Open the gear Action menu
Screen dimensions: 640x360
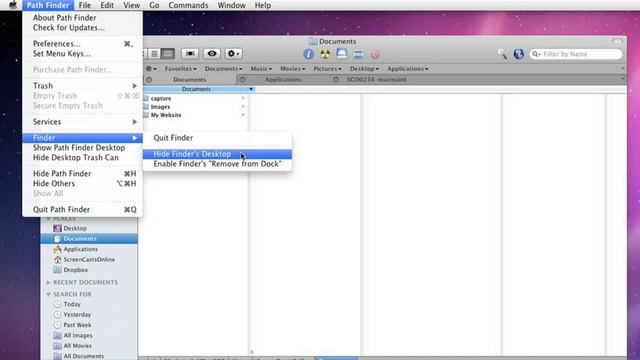coord(233,53)
